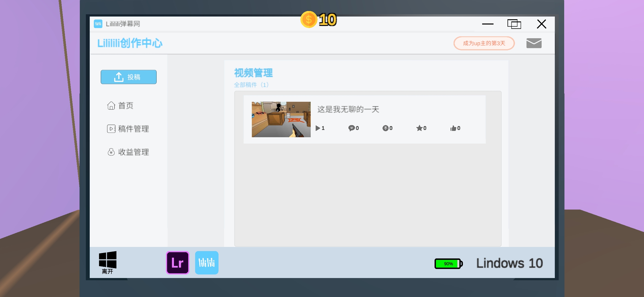Click the Lr app in the taskbar
The height and width of the screenshot is (297, 644).
[178, 263]
